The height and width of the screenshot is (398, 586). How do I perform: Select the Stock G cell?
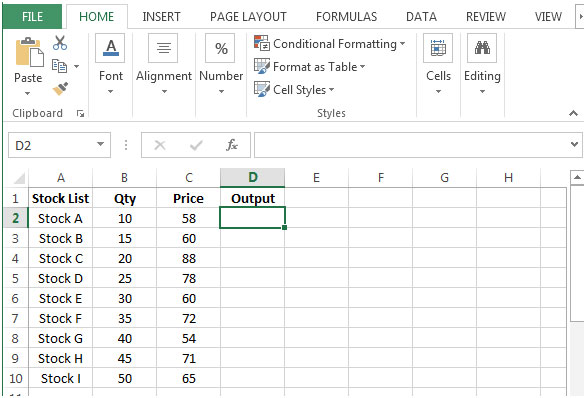61,338
